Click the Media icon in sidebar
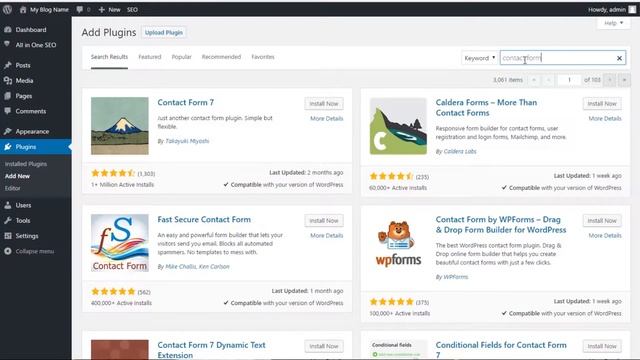 8,81
